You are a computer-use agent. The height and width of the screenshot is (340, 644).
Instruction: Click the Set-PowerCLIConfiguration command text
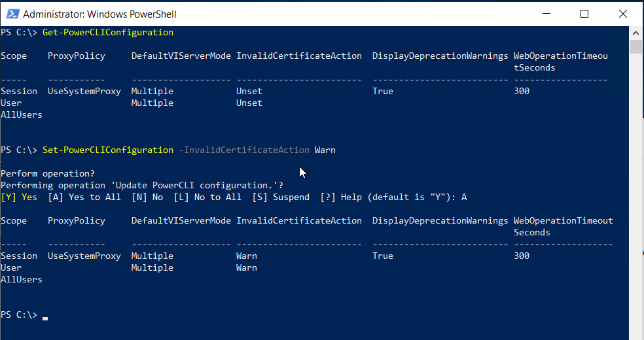click(108, 150)
